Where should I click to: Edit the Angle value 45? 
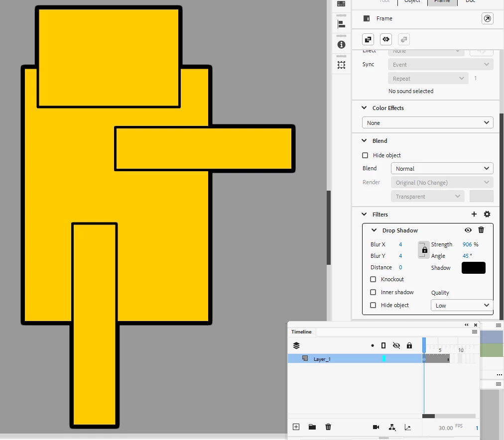466,256
